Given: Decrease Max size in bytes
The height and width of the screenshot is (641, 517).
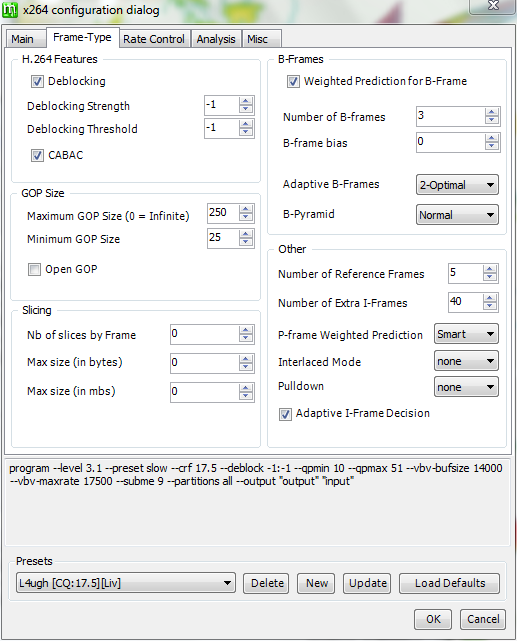Looking at the screenshot, I should click(x=246, y=367).
